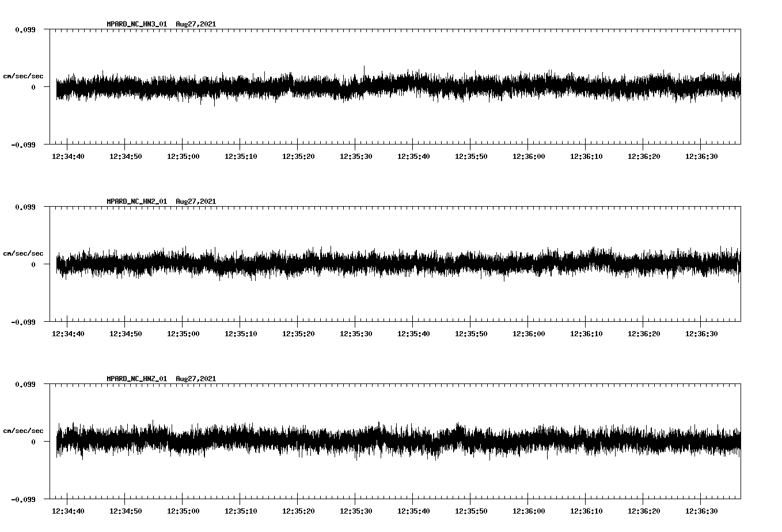Screen dimensions: 782x532
Task: Click 12:36:30 label under HNZ chart
Action: coord(701,511)
